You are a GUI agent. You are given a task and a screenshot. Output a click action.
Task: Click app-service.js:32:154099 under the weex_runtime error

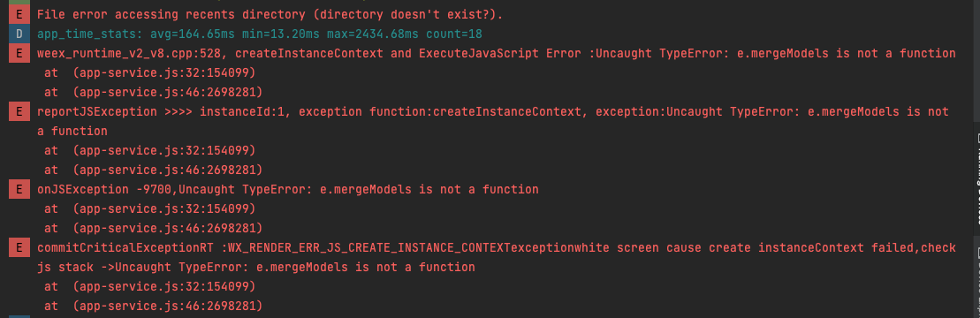point(164,73)
